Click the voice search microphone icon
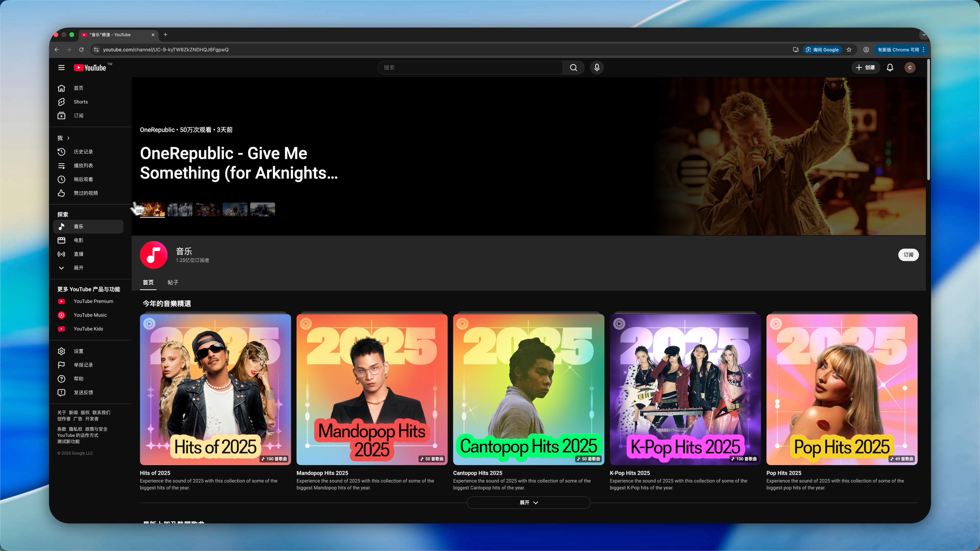This screenshot has height=551, width=980. 596,67
